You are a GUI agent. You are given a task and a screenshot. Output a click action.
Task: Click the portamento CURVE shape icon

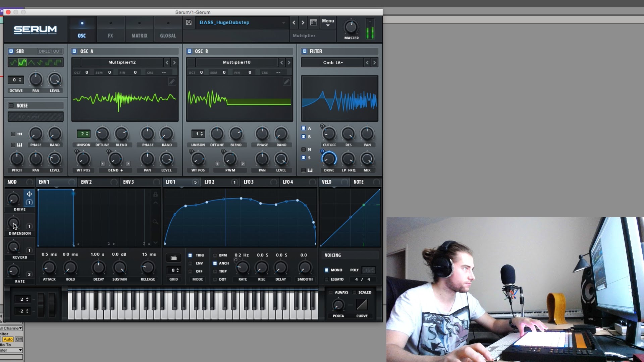coord(362,304)
